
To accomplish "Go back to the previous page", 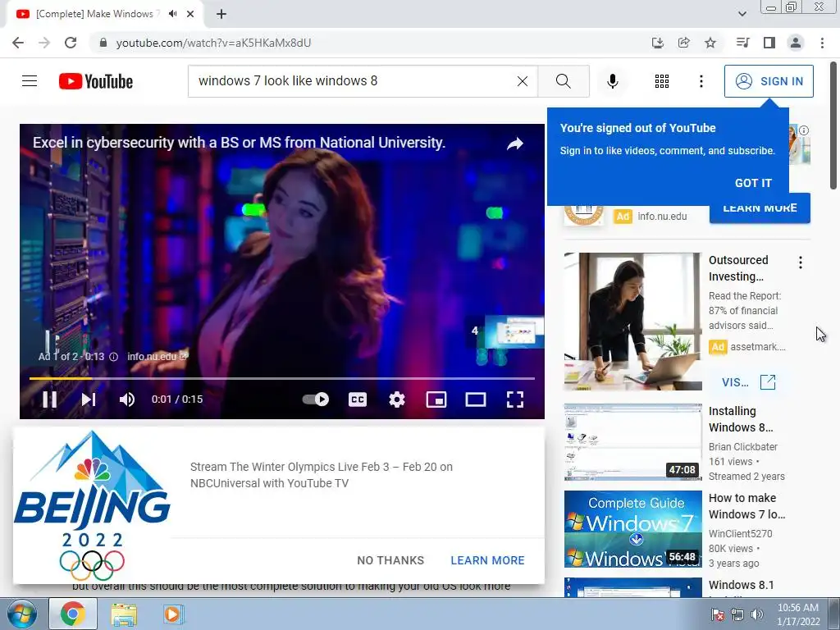I will [x=18, y=43].
